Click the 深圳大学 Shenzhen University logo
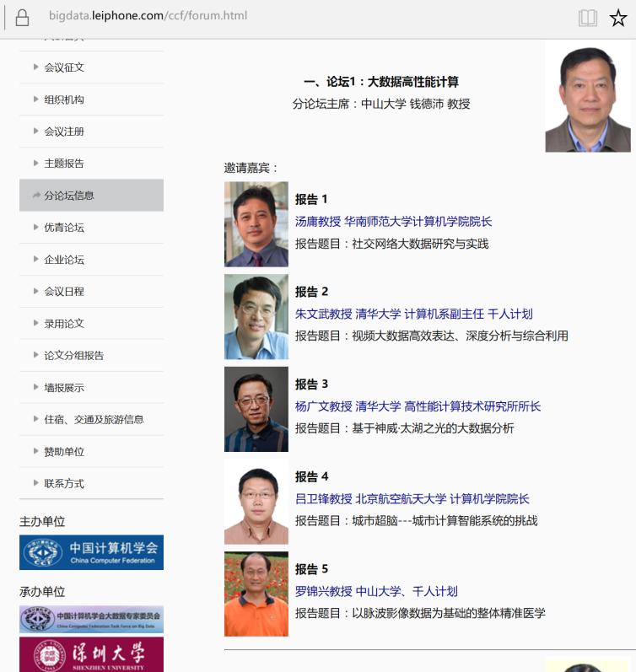The height and width of the screenshot is (672, 636). 91,654
